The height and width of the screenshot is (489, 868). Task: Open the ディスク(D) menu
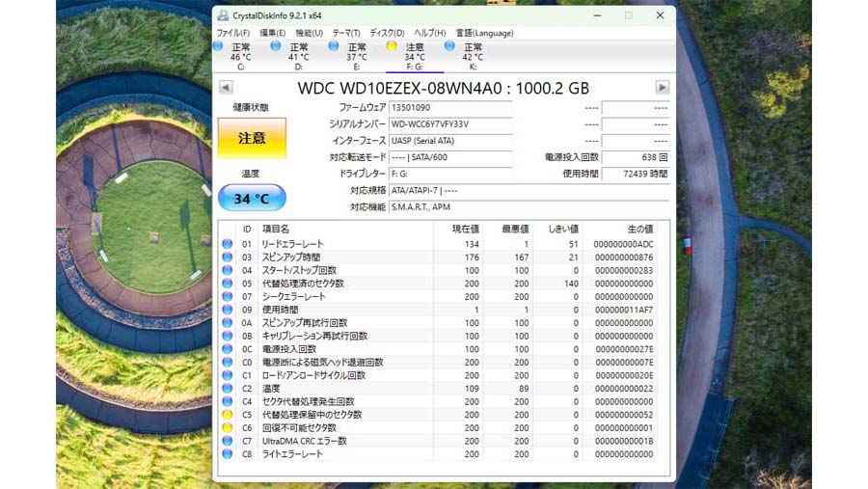pos(387,33)
